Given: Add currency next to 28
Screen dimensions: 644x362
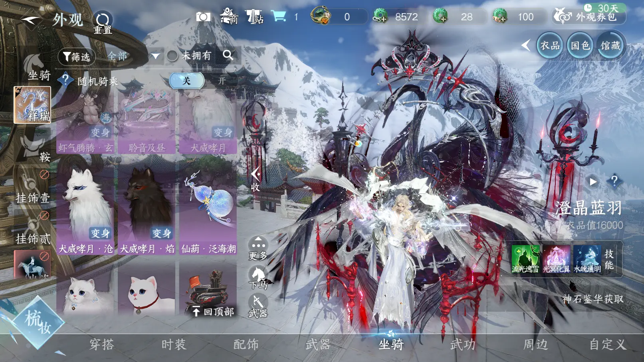Looking at the screenshot, I should pos(440,16).
